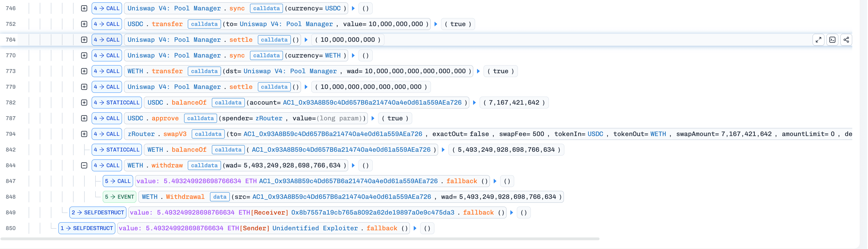This screenshot has height=249, width=868.
Task: Toggle calldata view for zRouter swapV3
Action: (x=208, y=134)
